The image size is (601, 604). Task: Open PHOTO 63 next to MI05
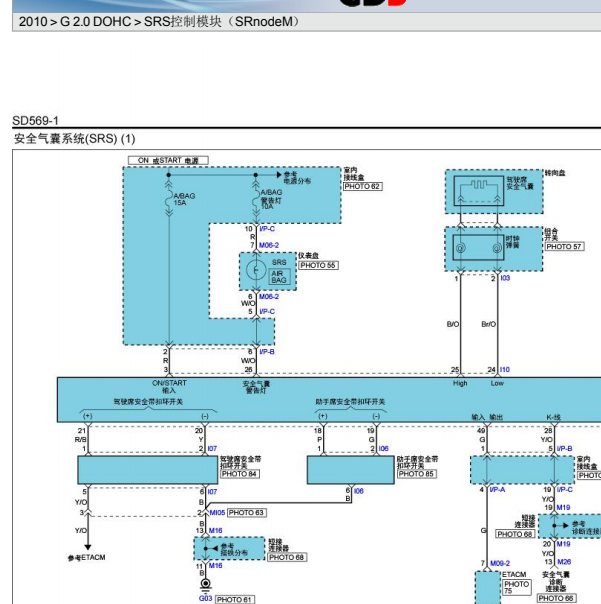247,513
